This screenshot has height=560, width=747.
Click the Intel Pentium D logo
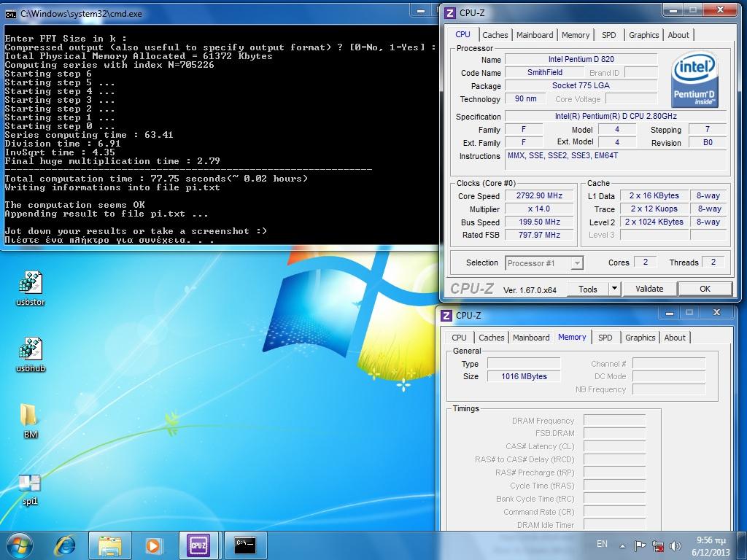(694, 79)
